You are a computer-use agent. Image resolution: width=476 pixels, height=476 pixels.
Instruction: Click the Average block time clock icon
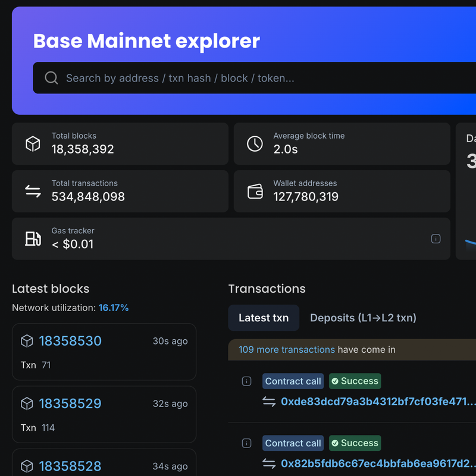click(255, 143)
